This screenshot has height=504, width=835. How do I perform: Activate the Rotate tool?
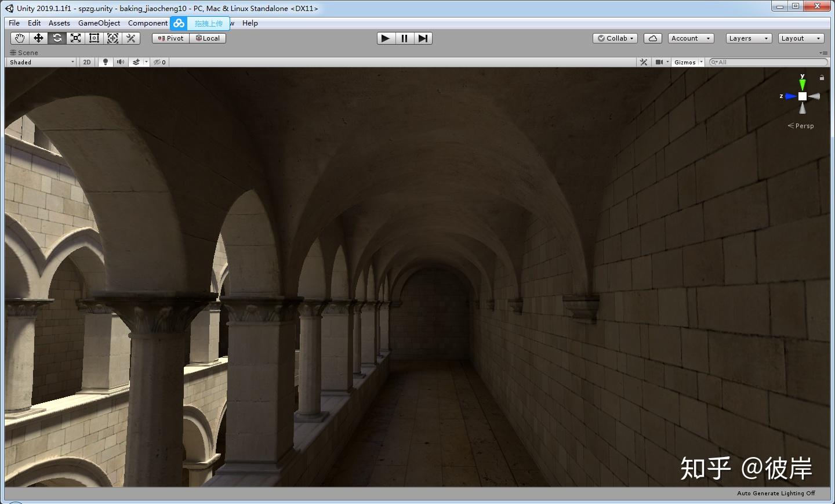point(57,38)
